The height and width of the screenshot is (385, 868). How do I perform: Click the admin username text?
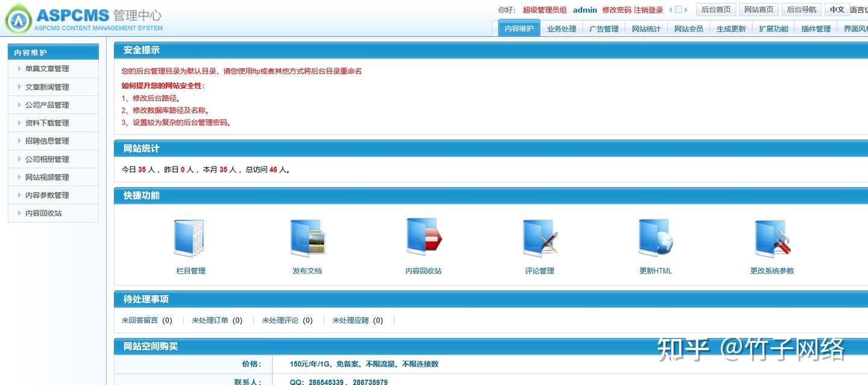point(585,10)
